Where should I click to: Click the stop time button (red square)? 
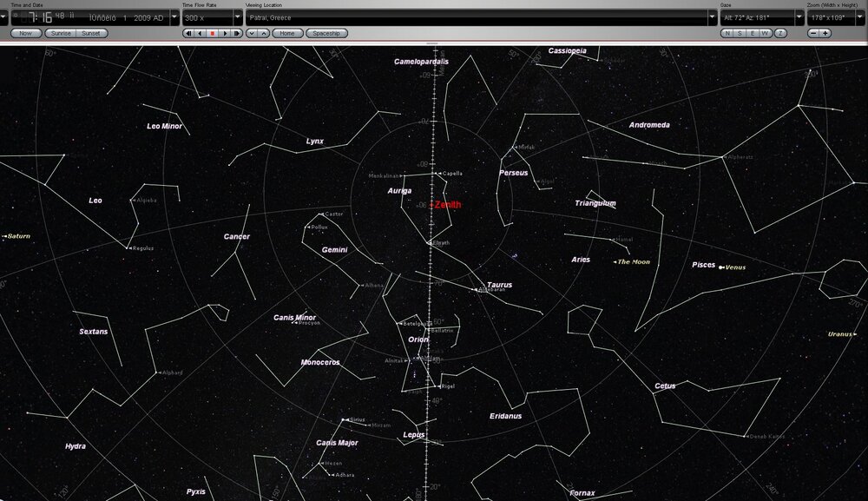tap(213, 33)
